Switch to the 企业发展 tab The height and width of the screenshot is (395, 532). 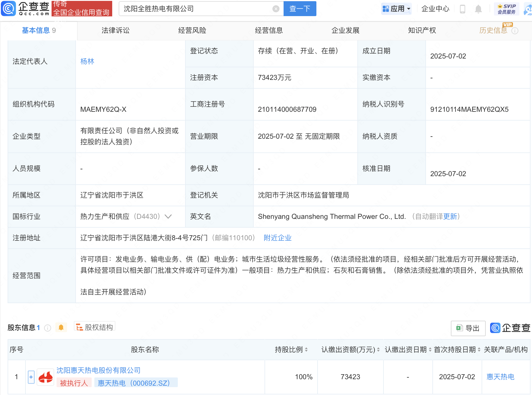[x=345, y=30]
